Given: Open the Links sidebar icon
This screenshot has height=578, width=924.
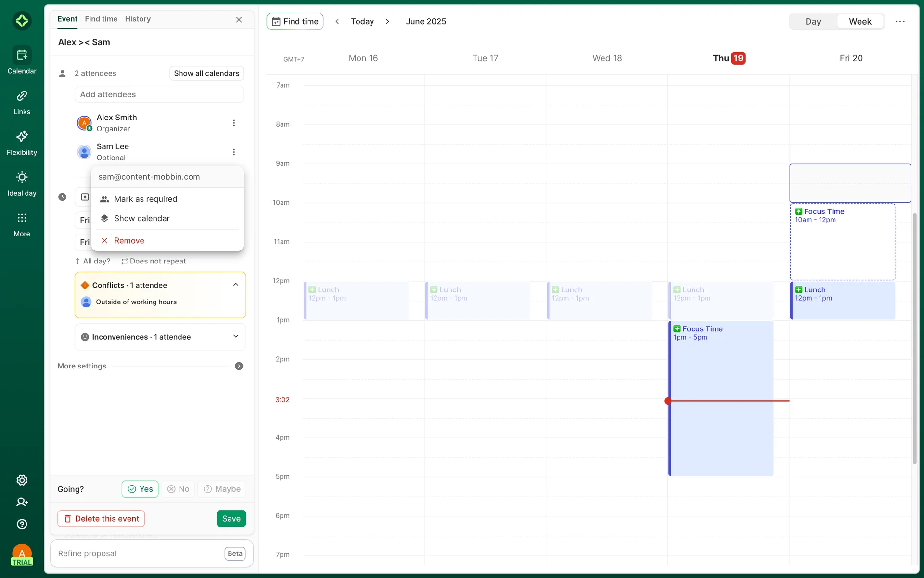Looking at the screenshot, I should click(x=22, y=96).
